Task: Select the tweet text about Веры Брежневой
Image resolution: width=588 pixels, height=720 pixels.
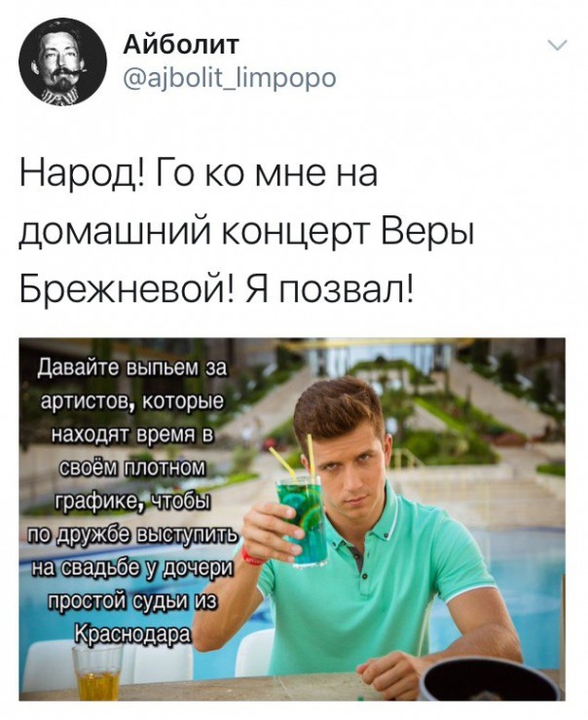Action: [x=246, y=235]
